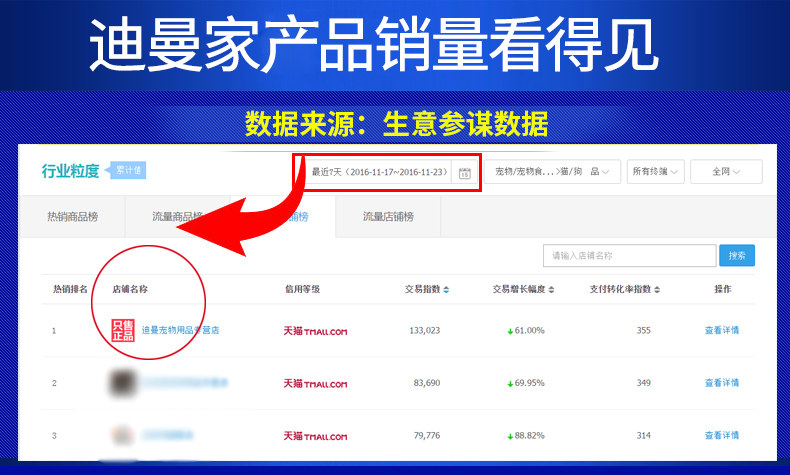Viewport: 790px width, 475px height.
Task: Click the blurred shop name in row 3
Action: click(x=168, y=435)
